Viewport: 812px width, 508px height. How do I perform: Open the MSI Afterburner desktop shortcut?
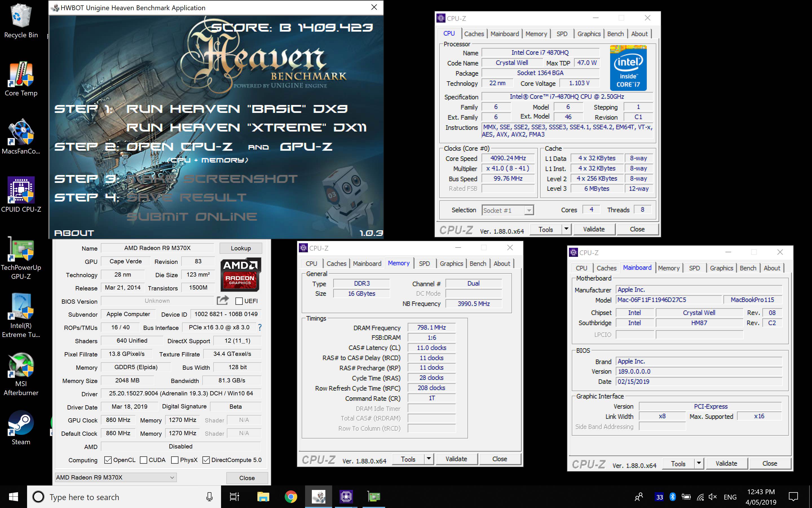[x=21, y=374]
